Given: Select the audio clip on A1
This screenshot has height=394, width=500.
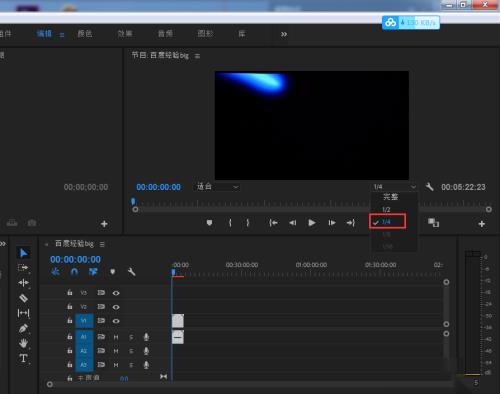Looking at the screenshot, I should click(x=178, y=337).
